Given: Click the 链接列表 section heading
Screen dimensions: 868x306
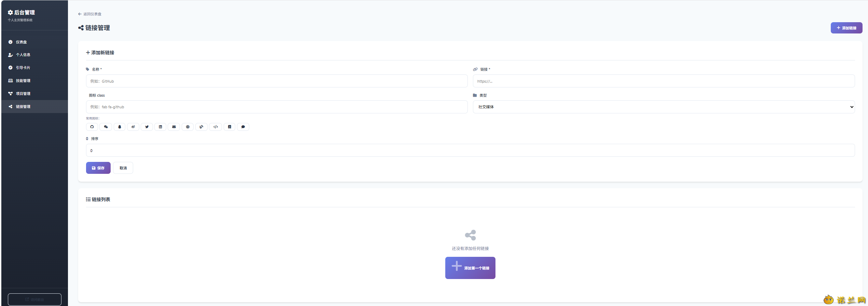Looking at the screenshot, I should pyautogui.click(x=98, y=199).
